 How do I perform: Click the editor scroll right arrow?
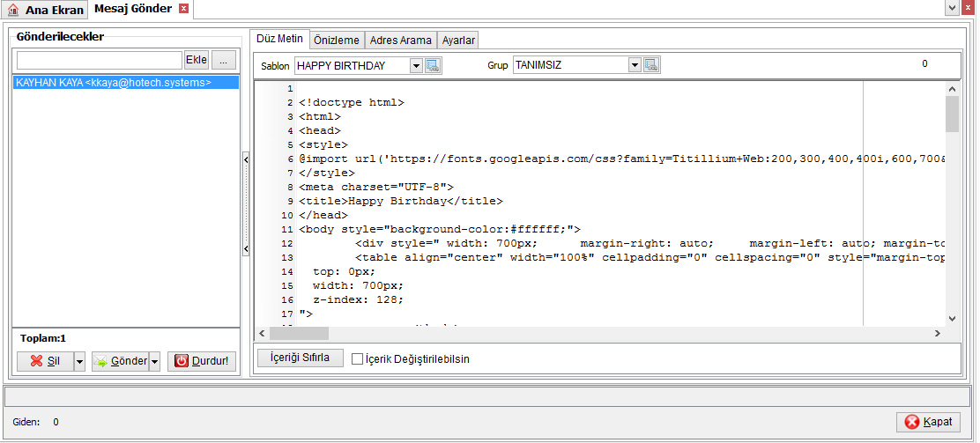pyautogui.click(x=938, y=334)
